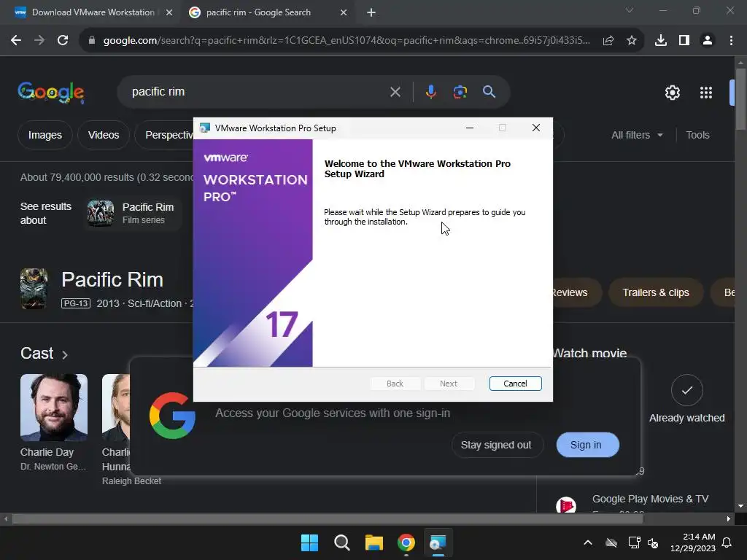Image resolution: width=747 pixels, height=560 pixels.
Task: Close the Download VMware Workstation tab
Action: [169, 12]
